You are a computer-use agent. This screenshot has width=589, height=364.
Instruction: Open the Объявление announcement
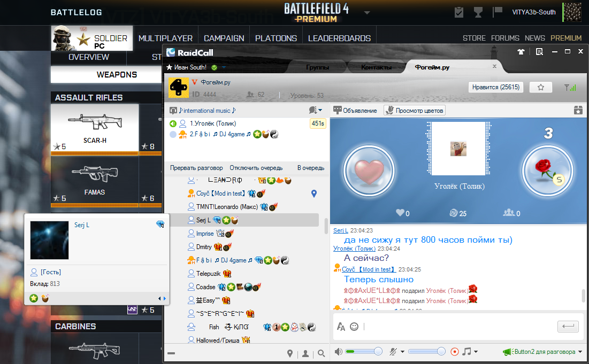pyautogui.click(x=355, y=110)
